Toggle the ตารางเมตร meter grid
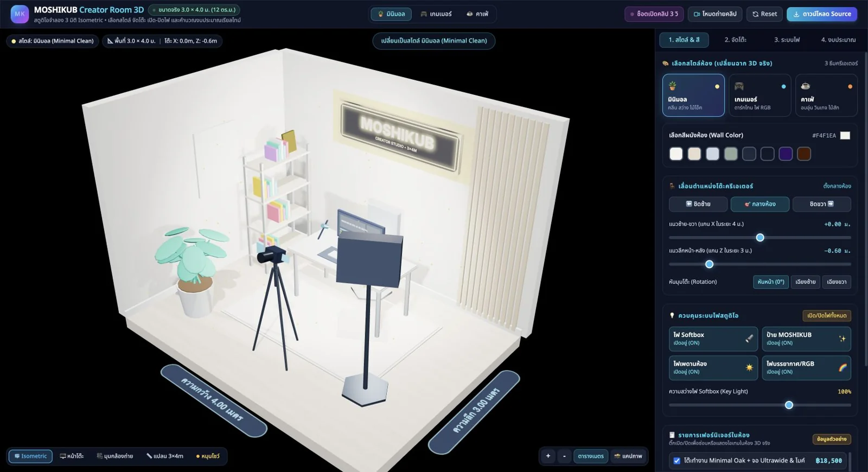Image resolution: width=868 pixels, height=472 pixels. tap(591, 456)
